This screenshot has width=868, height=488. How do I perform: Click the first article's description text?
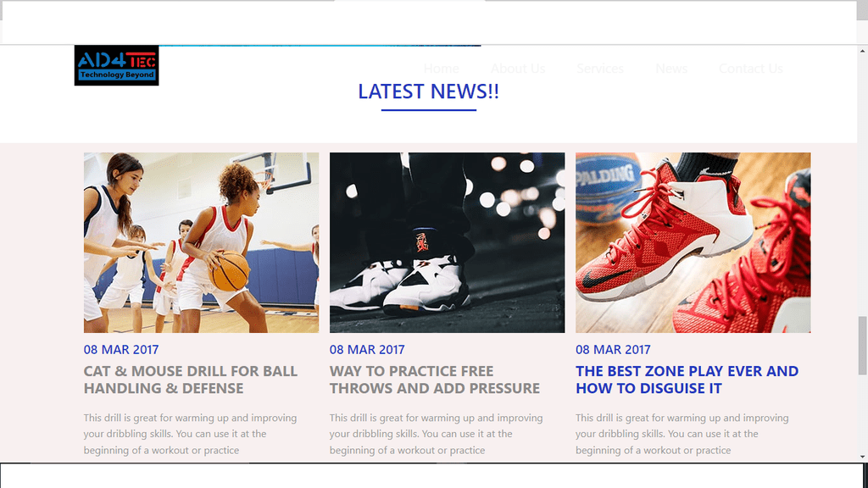(x=191, y=434)
